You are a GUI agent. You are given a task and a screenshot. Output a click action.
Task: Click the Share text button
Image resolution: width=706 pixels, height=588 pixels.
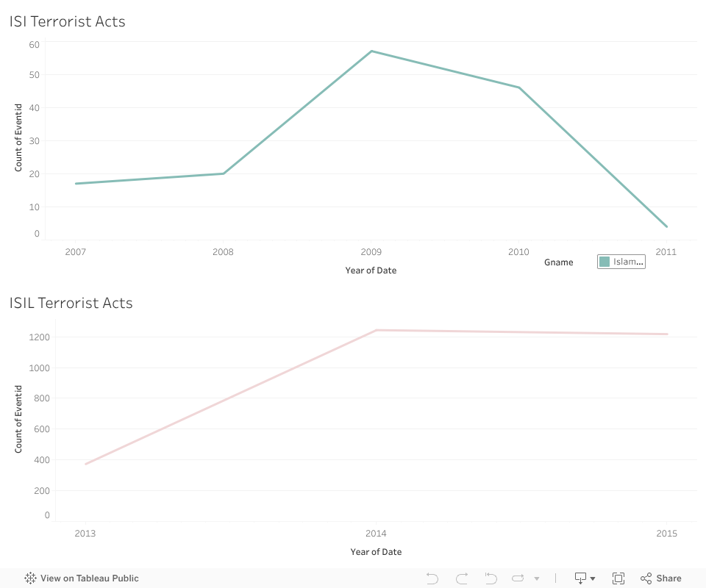coord(668,578)
